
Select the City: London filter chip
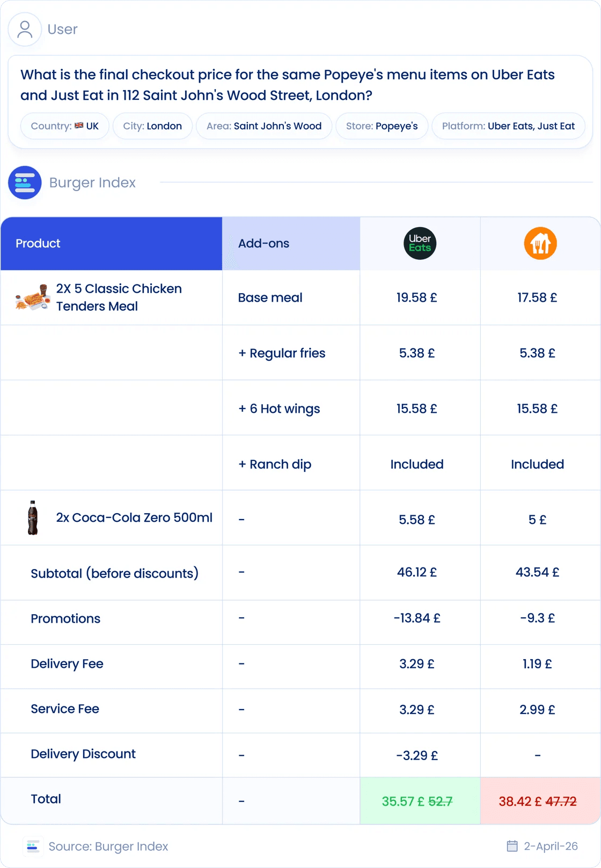tap(152, 126)
